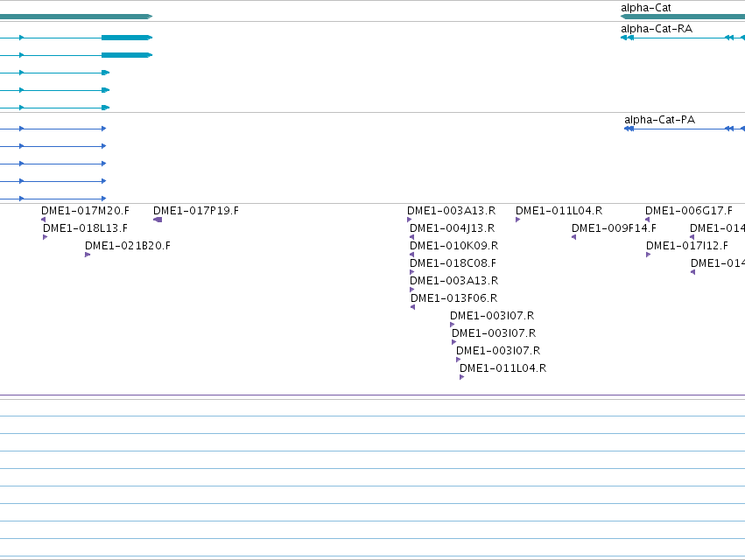Click the alpha-Cat-PA blue feature line
Image resolution: width=745 pixels, height=560 pixels.
pyautogui.click(x=685, y=129)
